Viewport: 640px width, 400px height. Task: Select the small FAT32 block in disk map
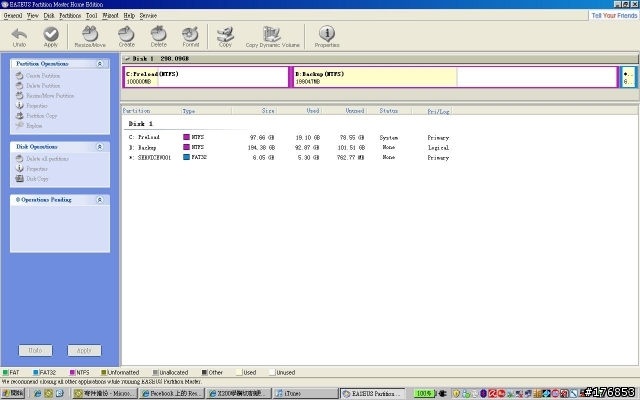[x=629, y=77]
